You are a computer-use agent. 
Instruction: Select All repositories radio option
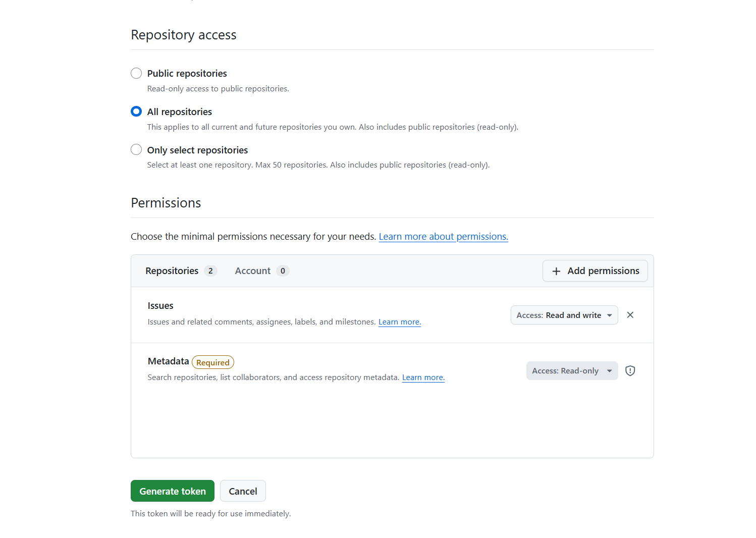click(136, 111)
